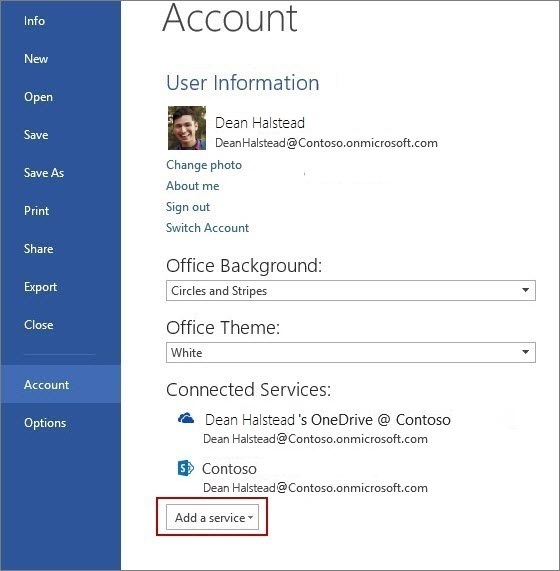The image size is (560, 571).
Task: Click the email under the name Dean Halstead
Action: point(326,143)
